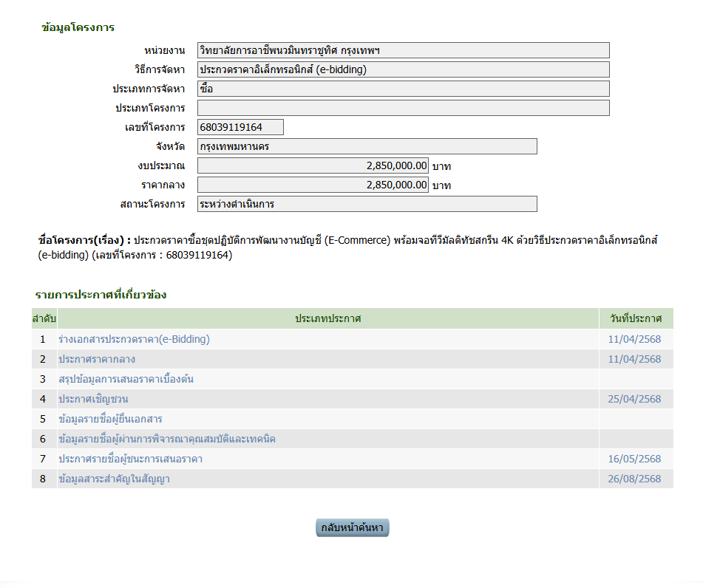Click the วันที่ประกาศ column header

coord(636,318)
